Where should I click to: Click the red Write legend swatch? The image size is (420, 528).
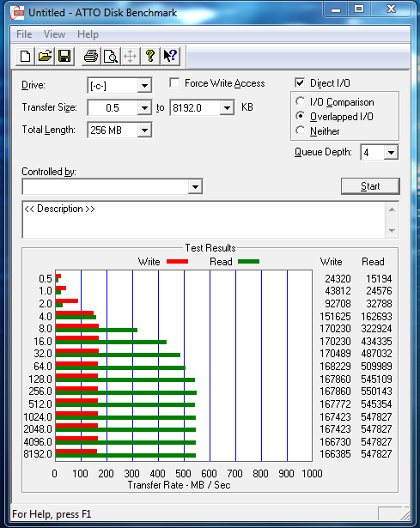177,262
